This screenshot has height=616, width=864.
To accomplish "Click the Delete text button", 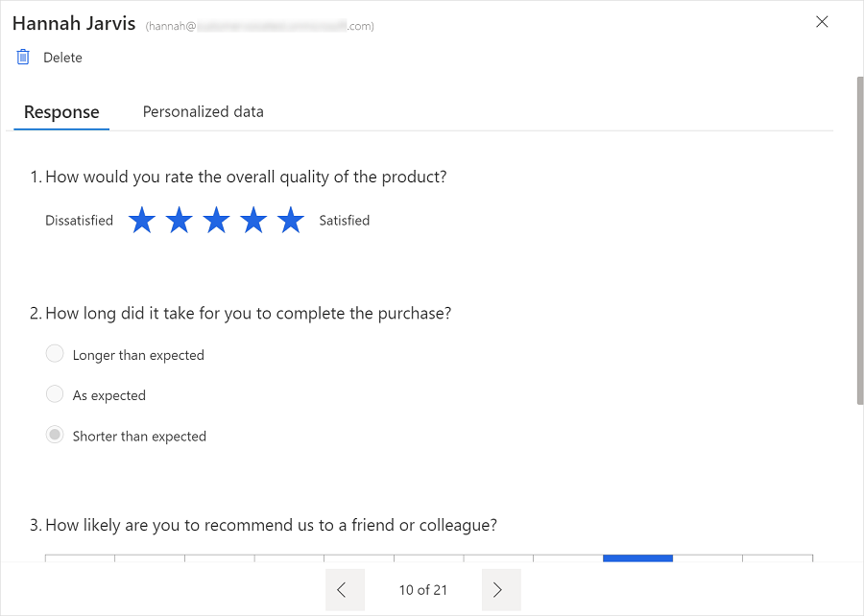I will [x=62, y=58].
